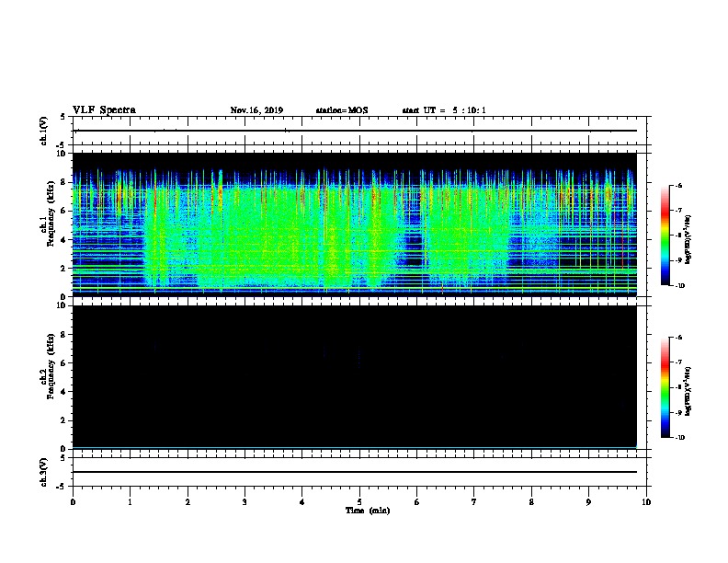Click the "station=MOS" header label
Screen dimensions: 728x563
pyautogui.click(x=342, y=110)
